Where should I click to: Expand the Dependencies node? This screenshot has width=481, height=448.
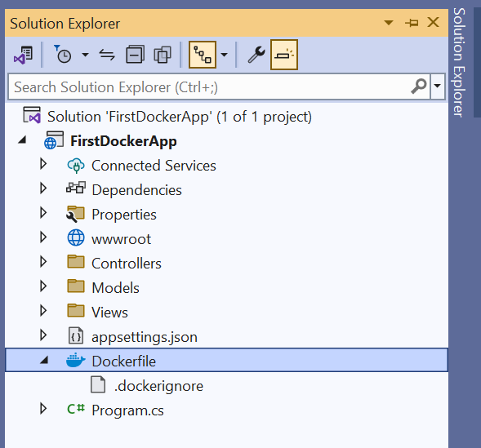click(x=43, y=189)
